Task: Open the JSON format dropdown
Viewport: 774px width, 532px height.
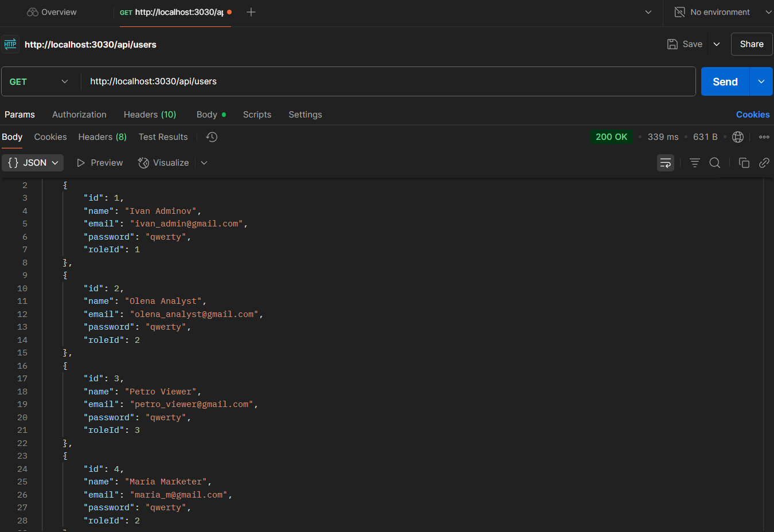Action: pyautogui.click(x=33, y=163)
